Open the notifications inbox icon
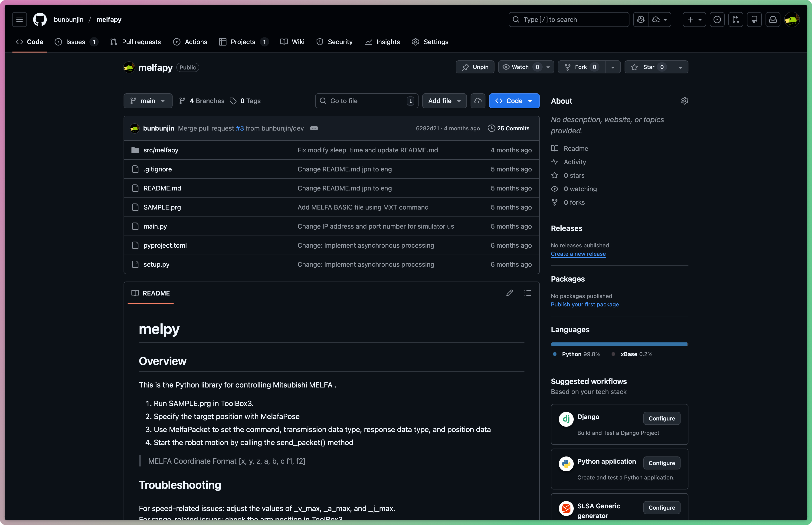812x525 pixels. pyautogui.click(x=773, y=20)
